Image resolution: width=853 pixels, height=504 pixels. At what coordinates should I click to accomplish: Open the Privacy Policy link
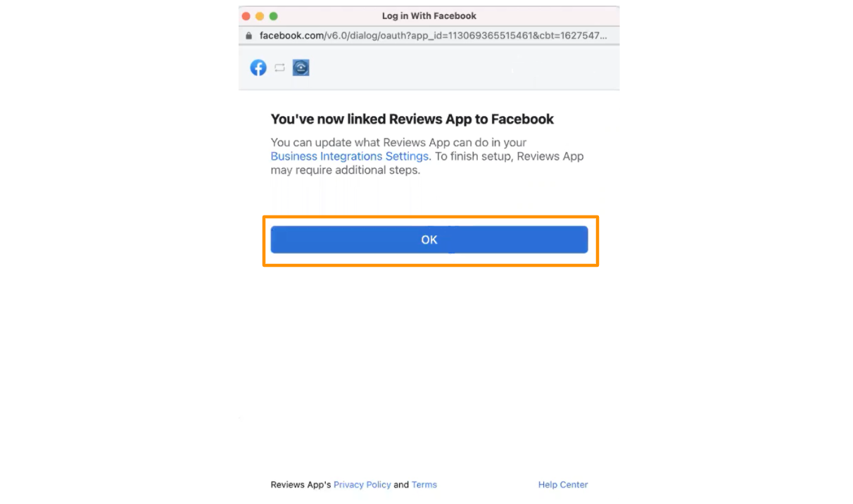[362, 485]
